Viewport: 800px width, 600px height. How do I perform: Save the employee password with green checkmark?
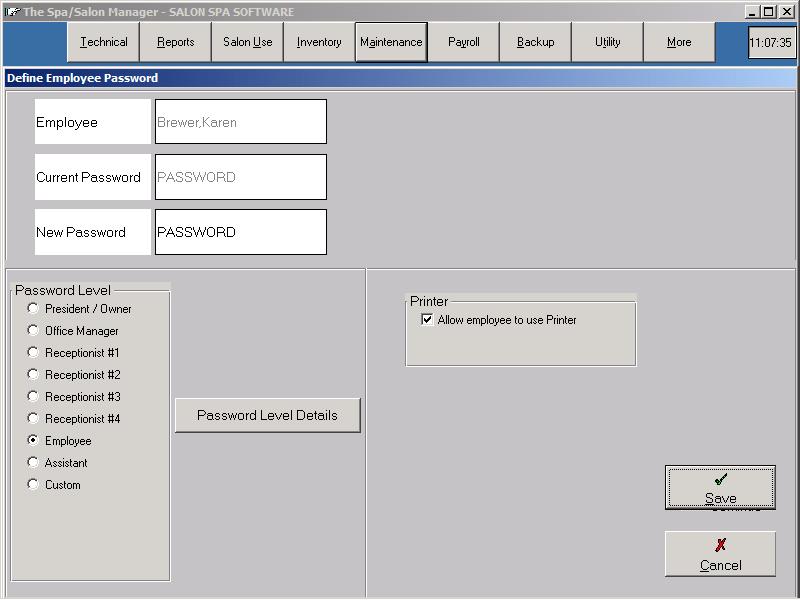click(720, 488)
